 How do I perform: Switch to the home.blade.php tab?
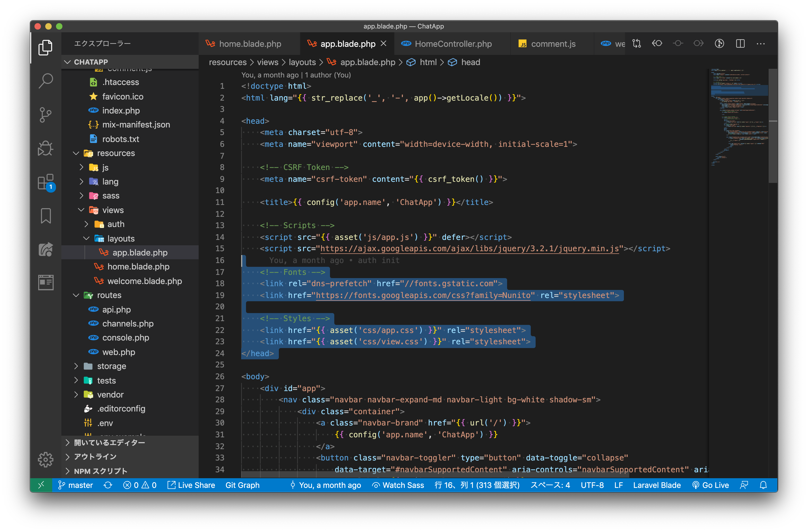pos(249,44)
